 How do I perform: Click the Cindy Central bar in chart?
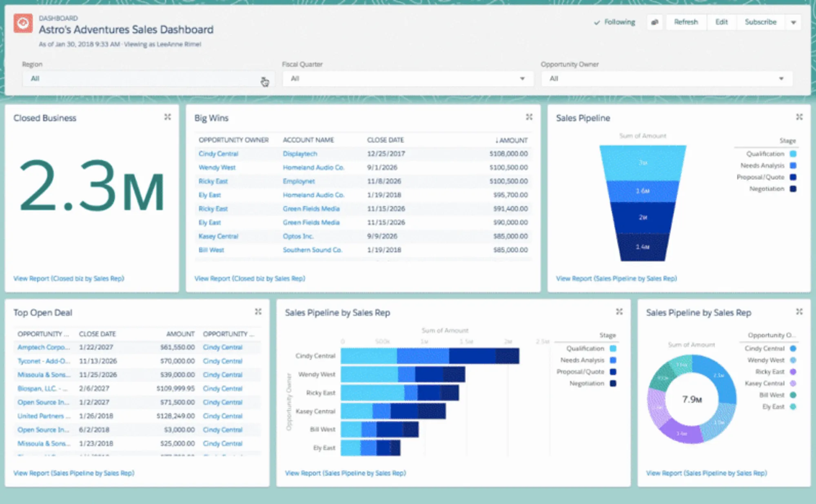pos(429,356)
